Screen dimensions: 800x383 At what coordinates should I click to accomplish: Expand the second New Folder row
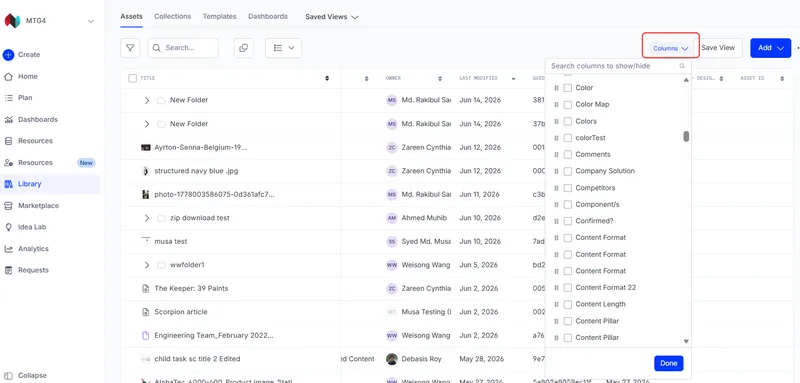146,124
